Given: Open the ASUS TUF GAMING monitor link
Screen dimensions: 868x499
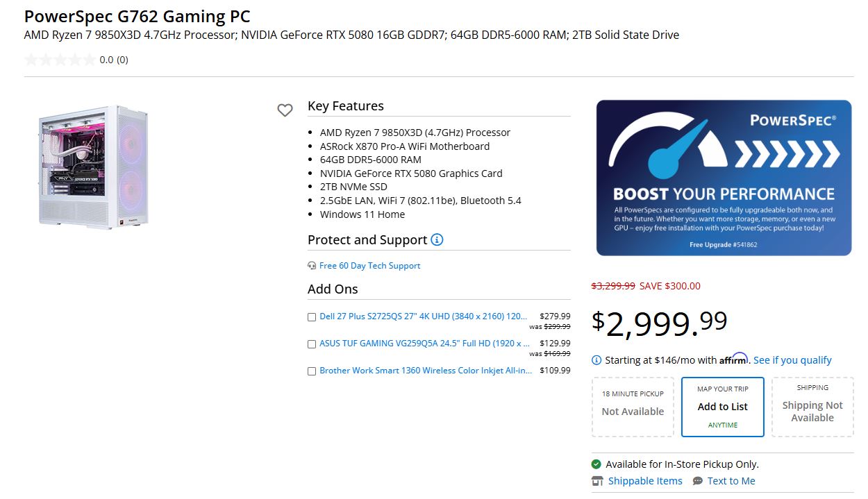Looking at the screenshot, I should click(x=424, y=343).
